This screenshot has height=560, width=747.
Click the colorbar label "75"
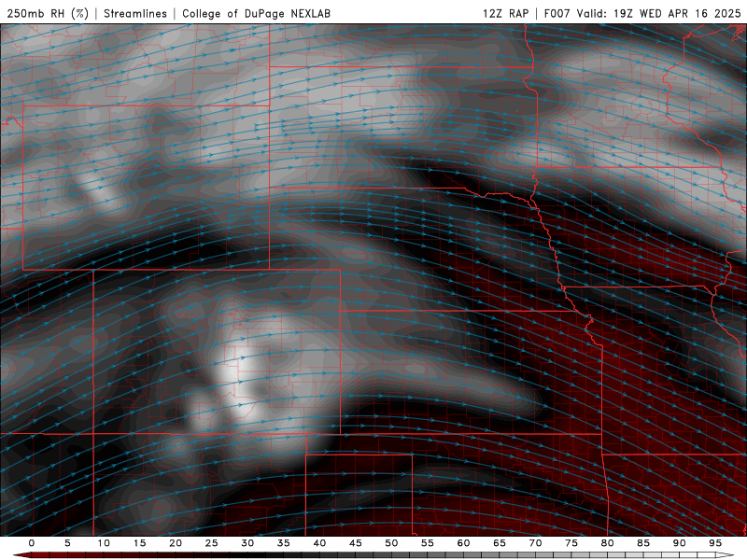(x=571, y=543)
